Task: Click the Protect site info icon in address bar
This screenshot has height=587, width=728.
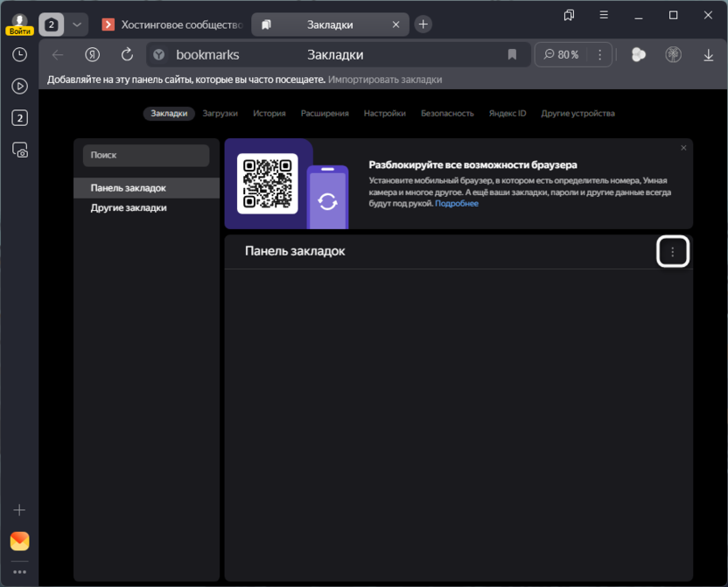Action: click(158, 55)
